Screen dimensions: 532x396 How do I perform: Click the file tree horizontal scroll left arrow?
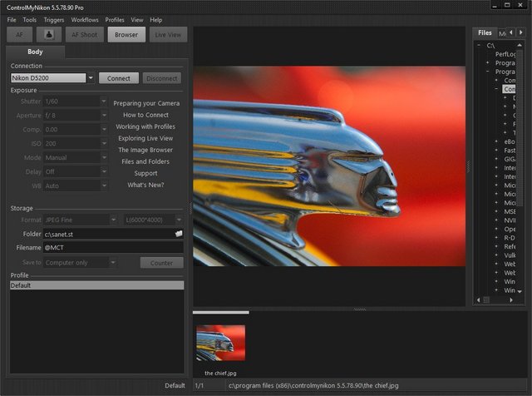pyautogui.click(x=479, y=299)
